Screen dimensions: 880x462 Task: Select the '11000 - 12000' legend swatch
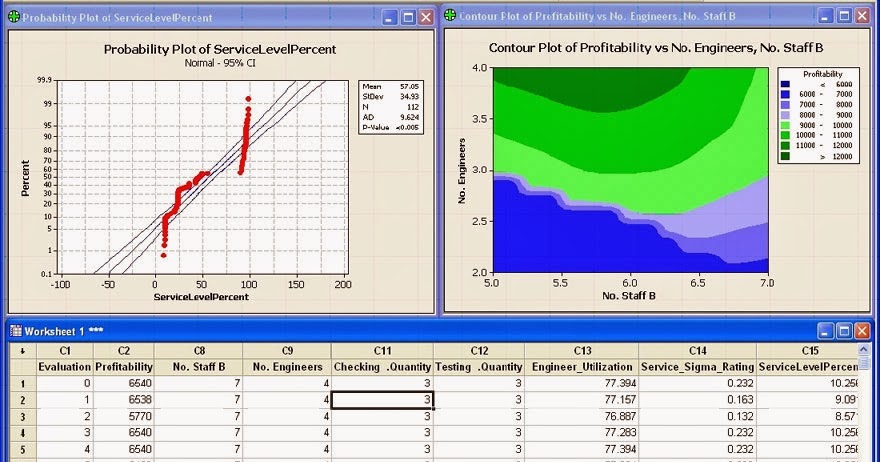(x=786, y=145)
